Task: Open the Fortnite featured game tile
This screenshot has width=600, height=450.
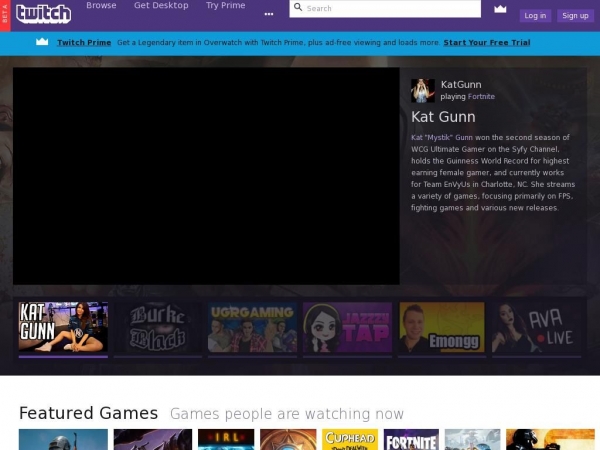Action: coord(411,439)
